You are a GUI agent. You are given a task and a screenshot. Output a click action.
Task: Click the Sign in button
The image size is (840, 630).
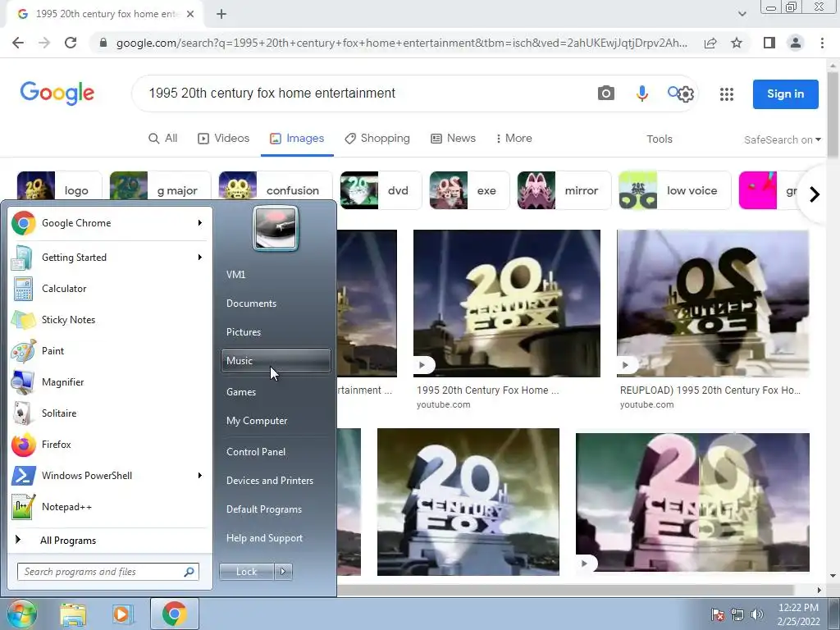[x=785, y=94]
